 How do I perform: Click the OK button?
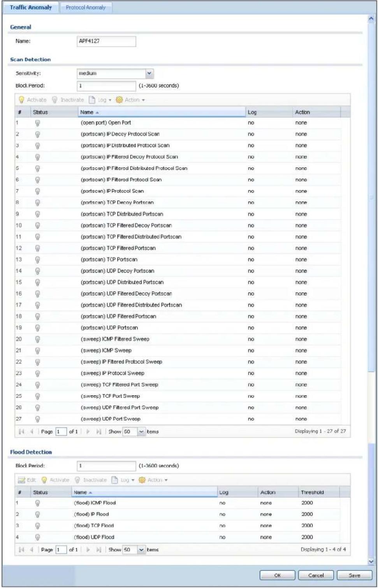pos(277,576)
